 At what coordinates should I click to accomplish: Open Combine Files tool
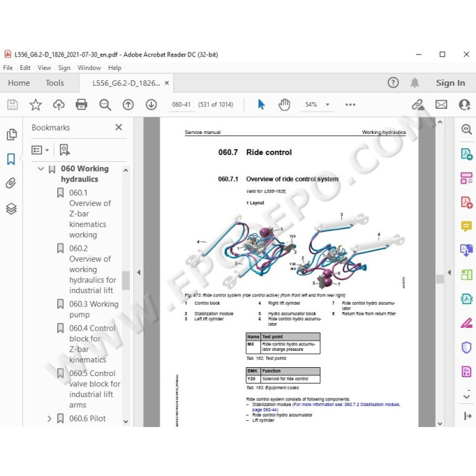pos(466,250)
